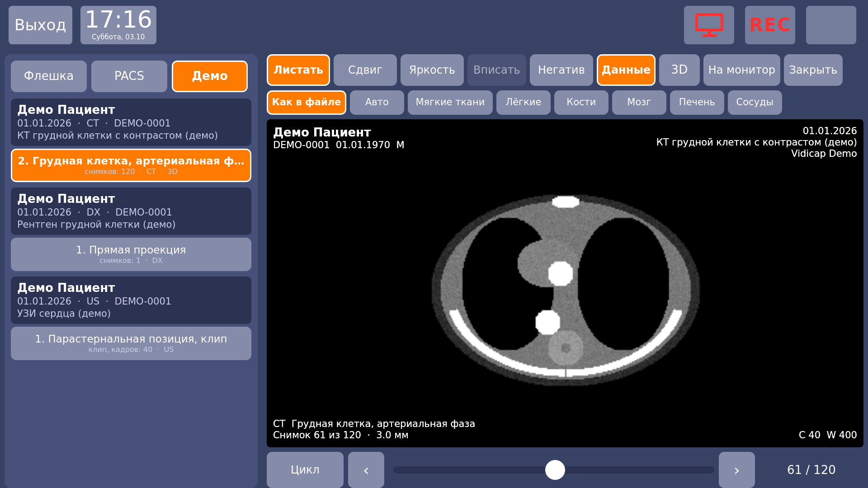
Task: Expand the US УЗИ сердца study
Action: click(131, 300)
